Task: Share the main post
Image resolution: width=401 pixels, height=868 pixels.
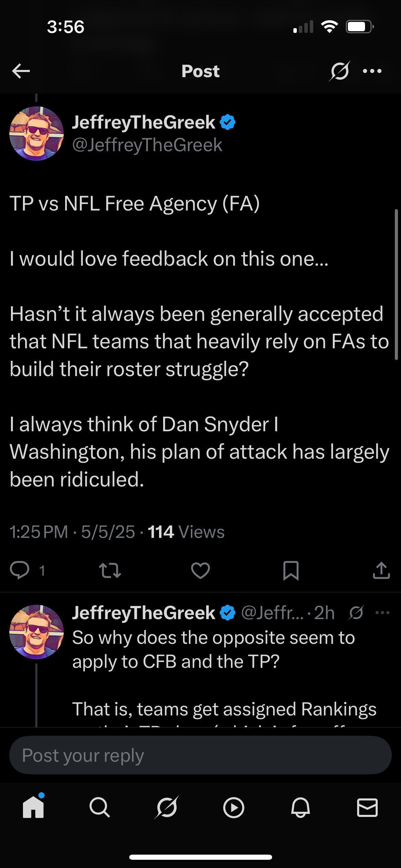Action: [x=381, y=570]
